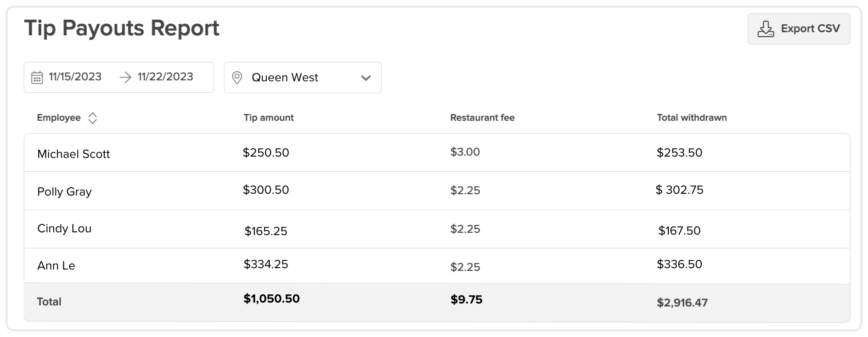Viewport: 868px width, 337px height.
Task: Click the Tip amount column header
Action: (269, 118)
